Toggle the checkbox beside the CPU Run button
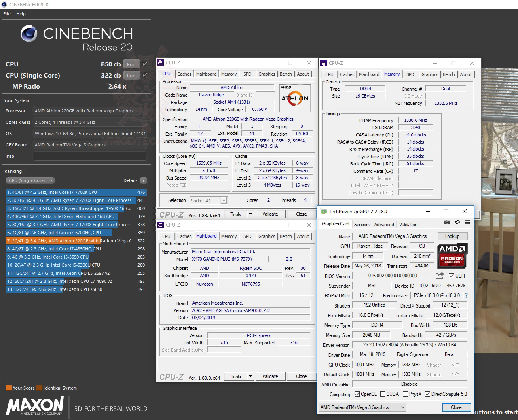Image resolution: width=518 pixels, height=420 pixels. click(x=145, y=64)
